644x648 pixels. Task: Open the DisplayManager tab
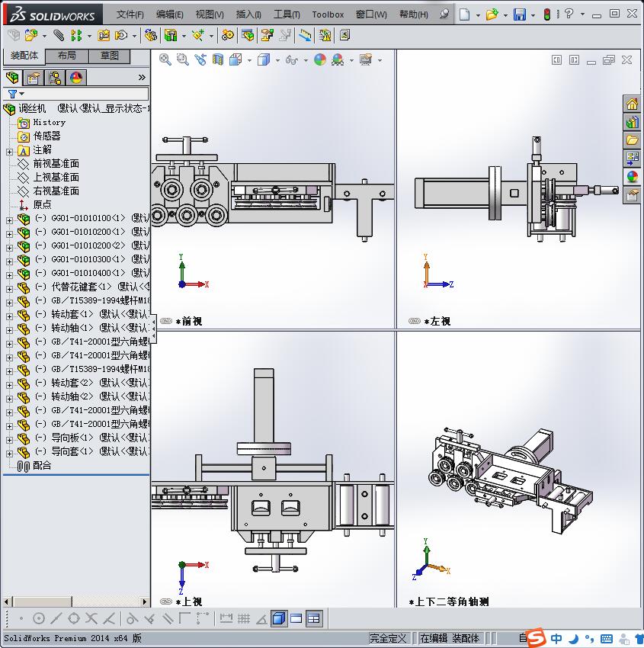pyautogui.click(x=76, y=77)
